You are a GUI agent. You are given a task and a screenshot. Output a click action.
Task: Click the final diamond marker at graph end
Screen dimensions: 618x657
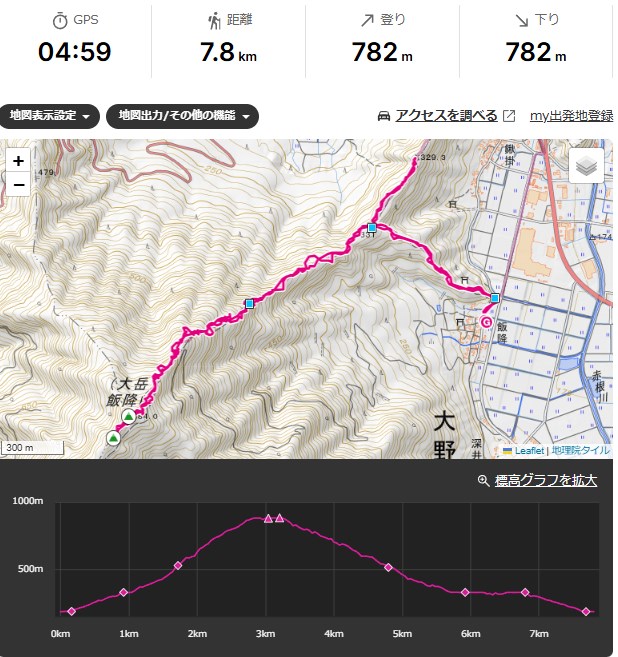(586, 611)
